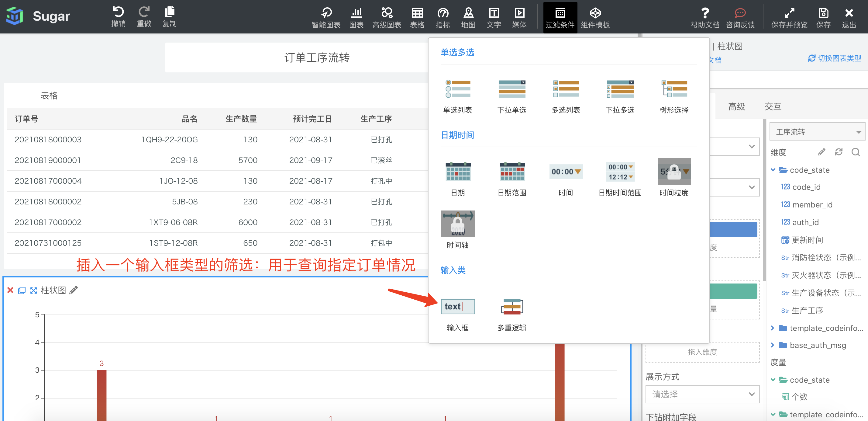Screen dimensions: 868x421
Task: Collapse the code_state dimension folder
Action: tap(773, 170)
